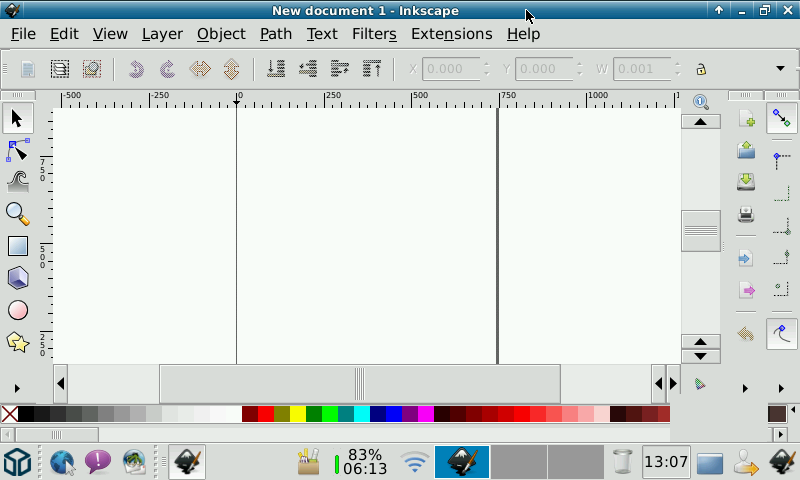This screenshot has height=480, width=800.
Task: Increment the W width spinner
Action: click(x=678, y=65)
